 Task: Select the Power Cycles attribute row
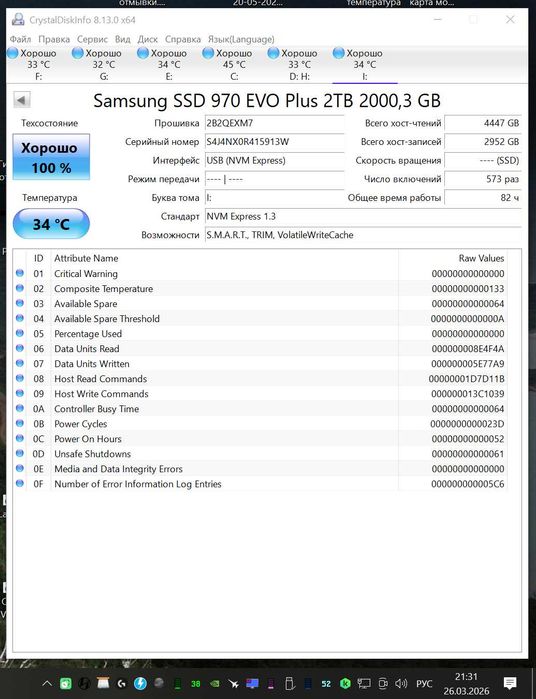point(260,424)
